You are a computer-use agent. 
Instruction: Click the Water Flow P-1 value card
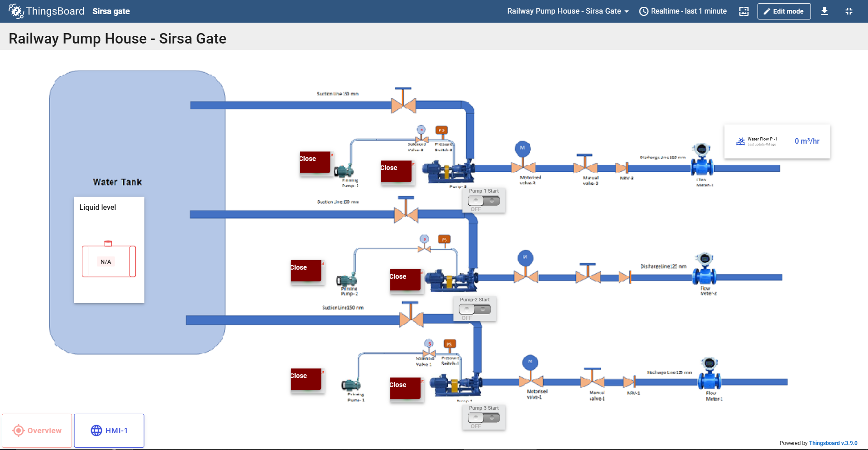(x=777, y=141)
